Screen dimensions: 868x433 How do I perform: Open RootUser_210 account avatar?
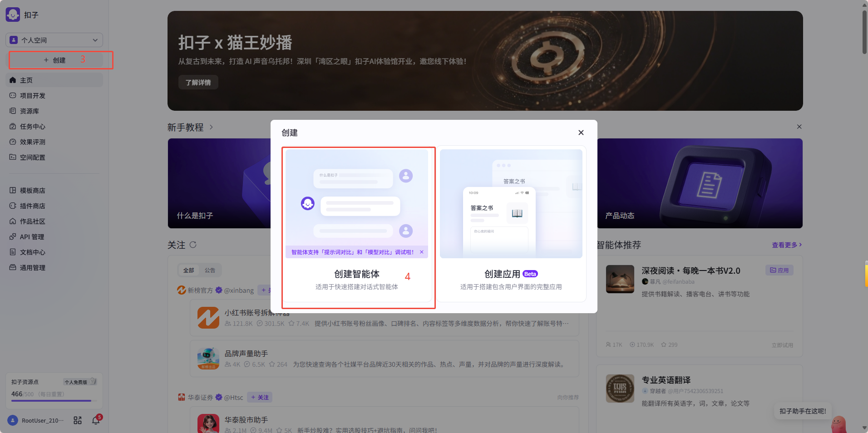pos(13,420)
